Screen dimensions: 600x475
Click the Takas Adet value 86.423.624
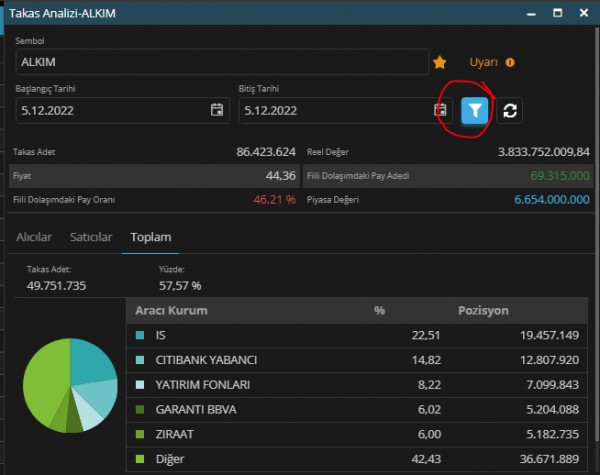[x=266, y=152]
